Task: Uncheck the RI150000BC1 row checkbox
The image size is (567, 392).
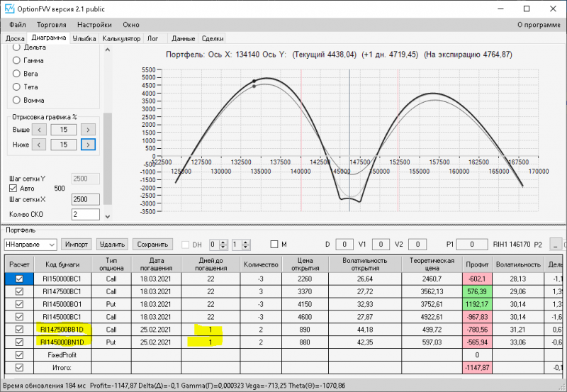Action: (18, 279)
